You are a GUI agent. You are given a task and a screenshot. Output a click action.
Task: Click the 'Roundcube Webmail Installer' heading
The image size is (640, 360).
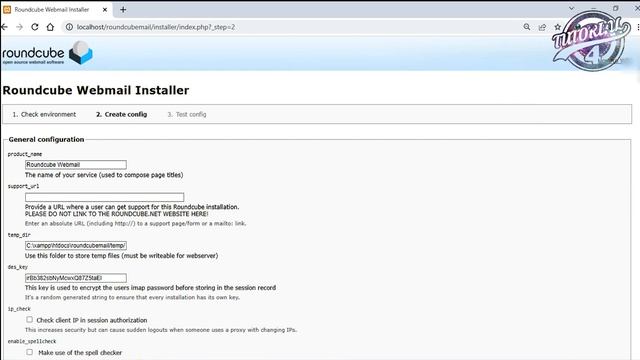[x=96, y=90]
